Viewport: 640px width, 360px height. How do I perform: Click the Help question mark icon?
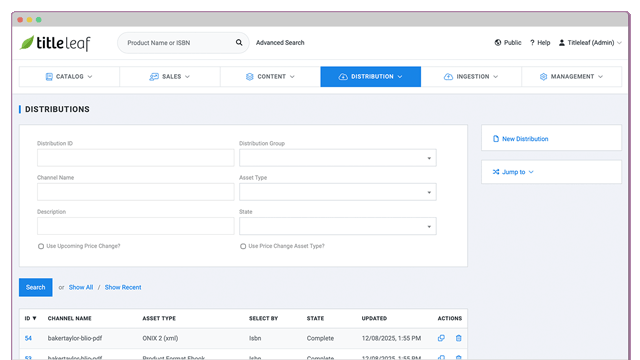click(x=532, y=42)
